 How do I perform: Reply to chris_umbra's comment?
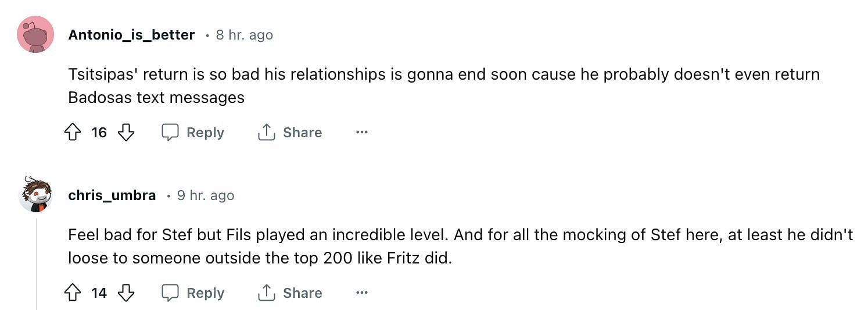[x=193, y=293]
